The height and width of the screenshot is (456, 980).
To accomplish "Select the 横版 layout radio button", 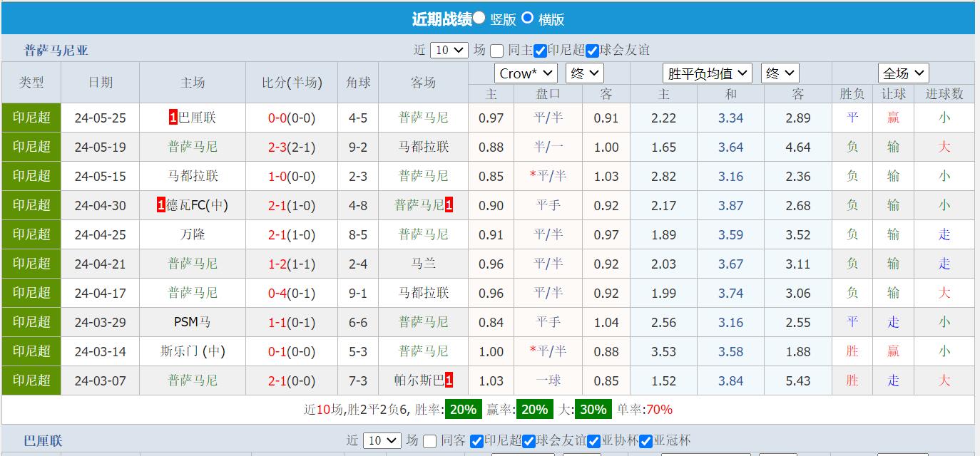I will coord(527,18).
